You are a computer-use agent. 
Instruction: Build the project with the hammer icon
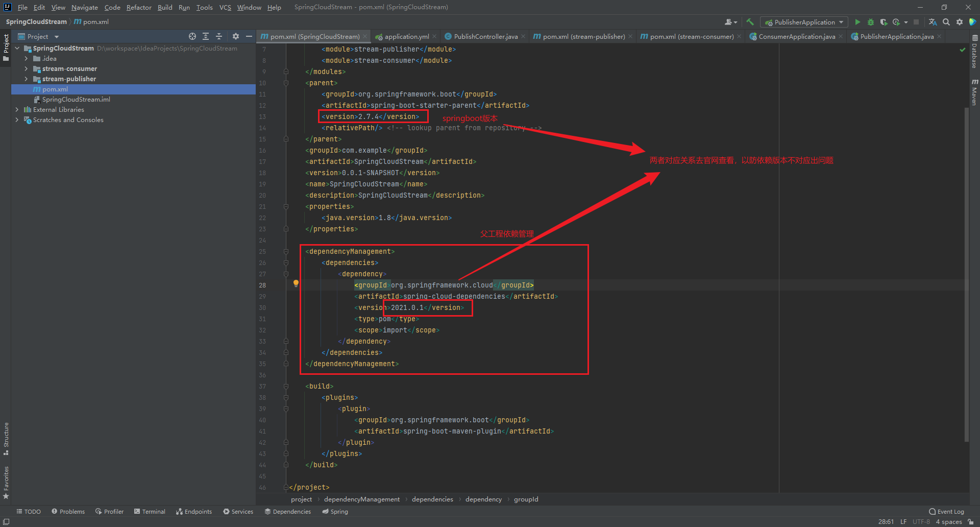[x=750, y=22]
